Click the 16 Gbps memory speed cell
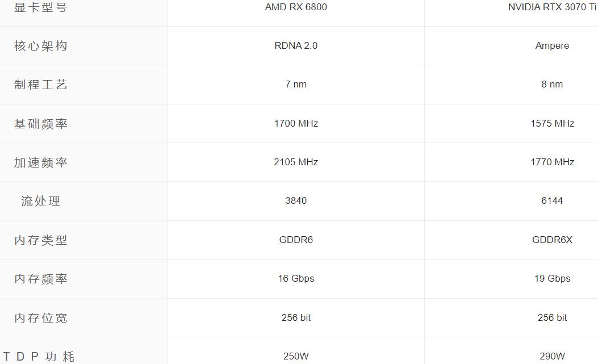 tap(296, 279)
